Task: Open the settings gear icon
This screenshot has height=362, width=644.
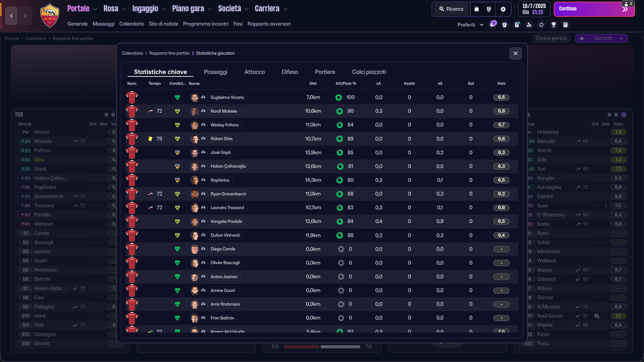Action: pyautogui.click(x=503, y=9)
